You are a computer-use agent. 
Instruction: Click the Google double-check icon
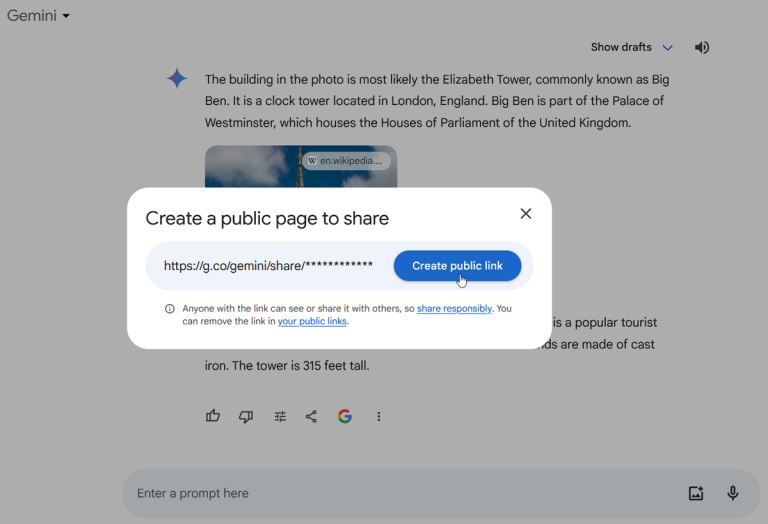coord(345,416)
